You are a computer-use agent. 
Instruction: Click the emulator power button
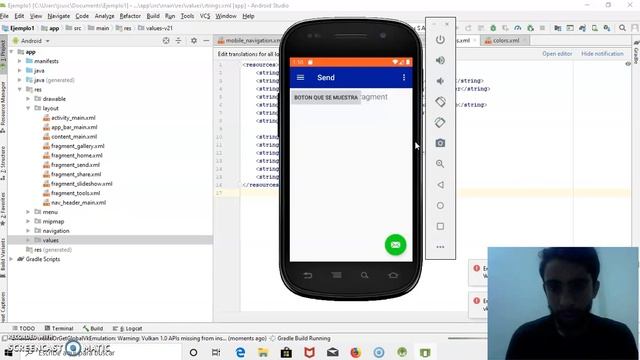pyautogui.click(x=440, y=40)
